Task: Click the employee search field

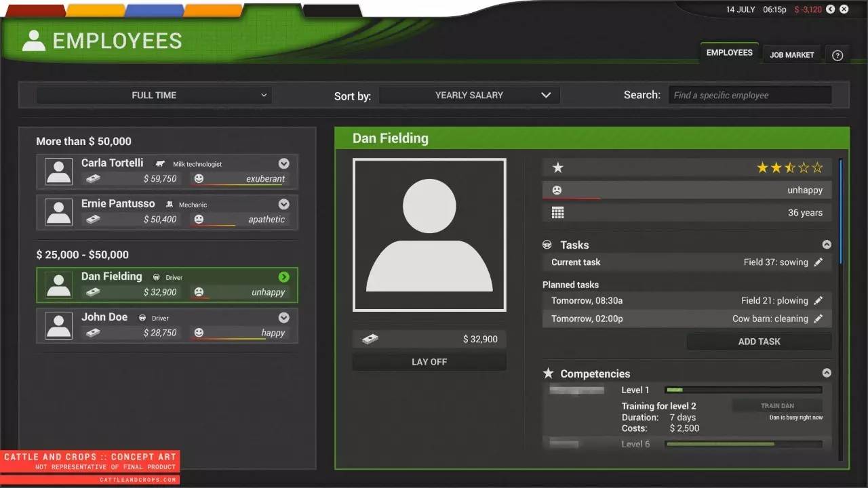Action: point(750,96)
